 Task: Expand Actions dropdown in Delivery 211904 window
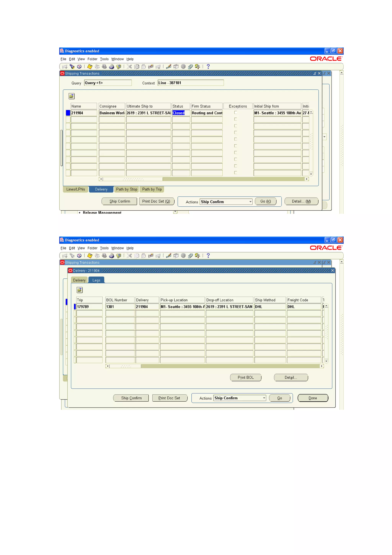(x=264, y=398)
